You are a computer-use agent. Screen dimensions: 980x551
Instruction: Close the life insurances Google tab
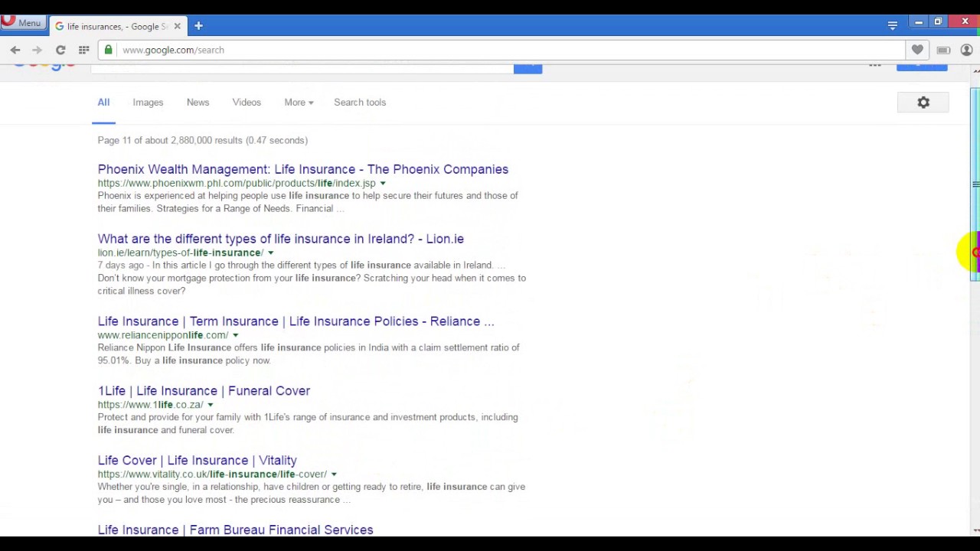(177, 26)
